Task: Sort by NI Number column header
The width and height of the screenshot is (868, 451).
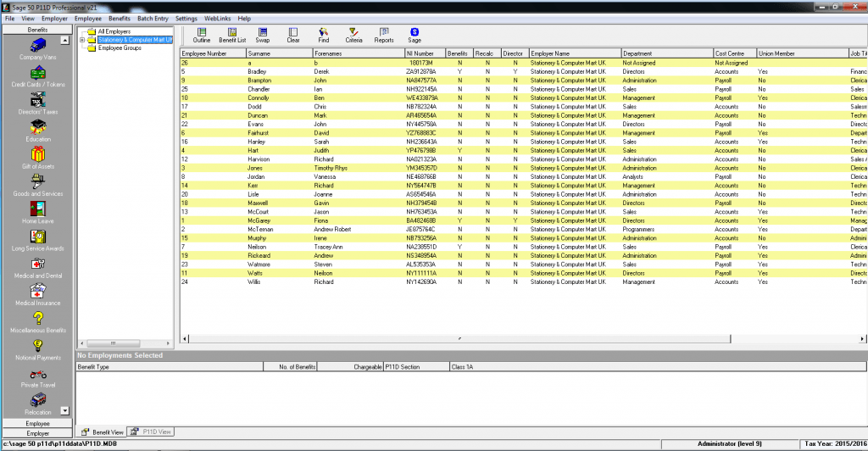Action: coord(425,53)
